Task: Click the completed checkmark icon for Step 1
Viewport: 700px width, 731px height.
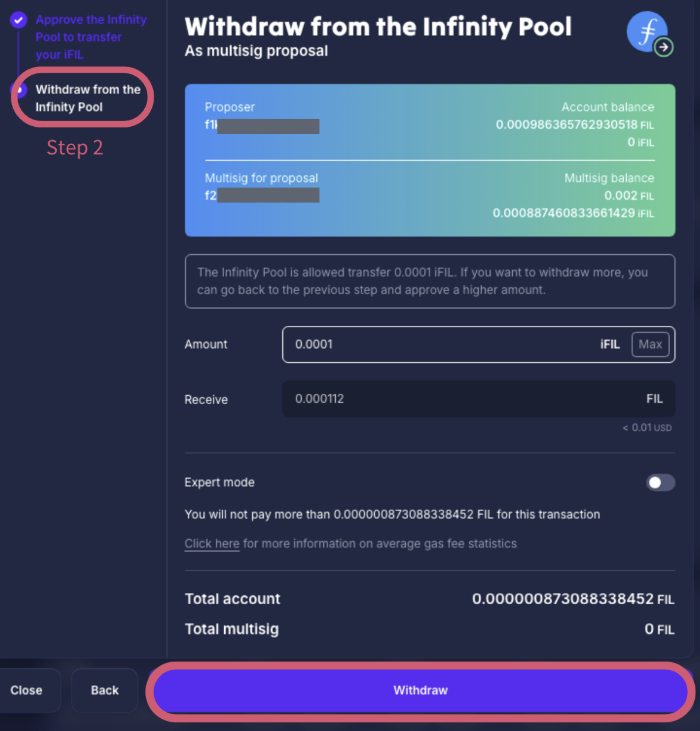Action: pos(18,20)
